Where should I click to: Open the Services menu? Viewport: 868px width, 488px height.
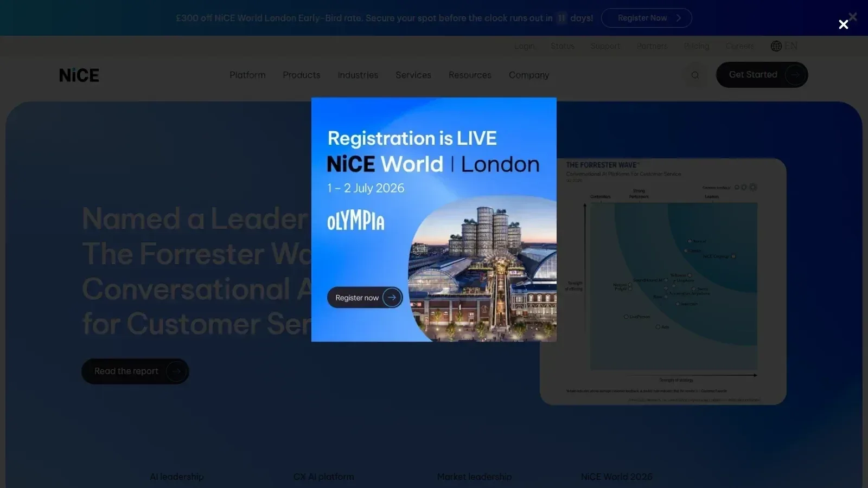[413, 75]
